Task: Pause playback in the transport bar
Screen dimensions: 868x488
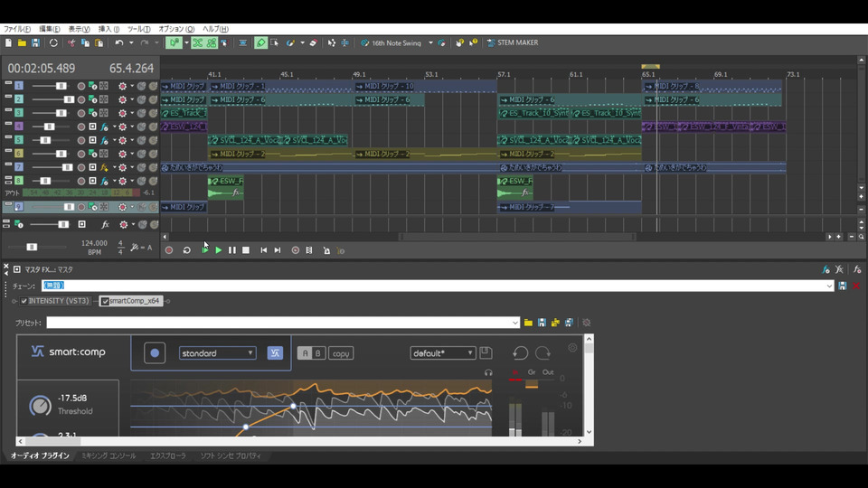Action: pos(232,250)
